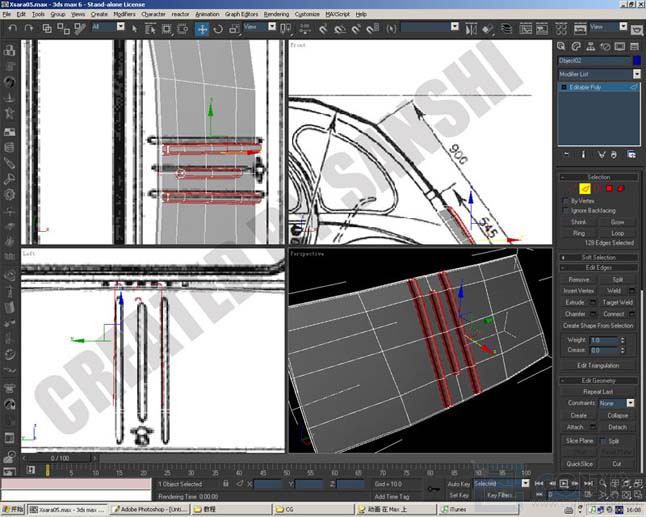The width and height of the screenshot is (646, 517).
Task: Expand the Soft Selection rollout
Action: (598, 257)
